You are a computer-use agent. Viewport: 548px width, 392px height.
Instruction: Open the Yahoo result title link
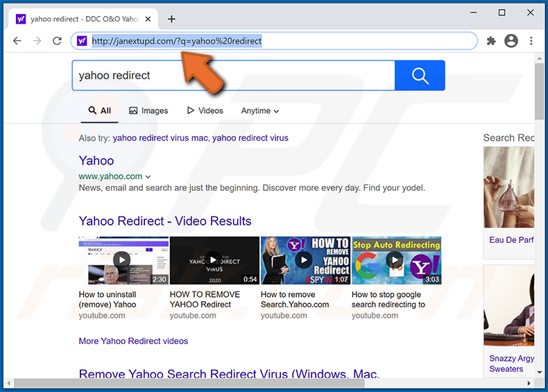pos(96,160)
